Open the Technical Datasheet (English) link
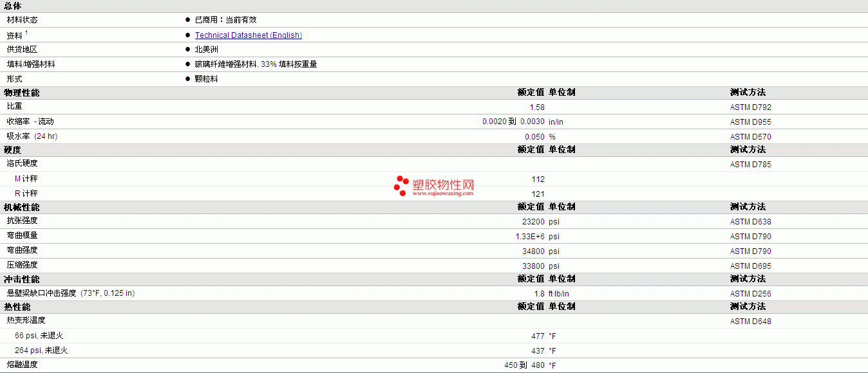The height and width of the screenshot is (373, 868). point(249,35)
